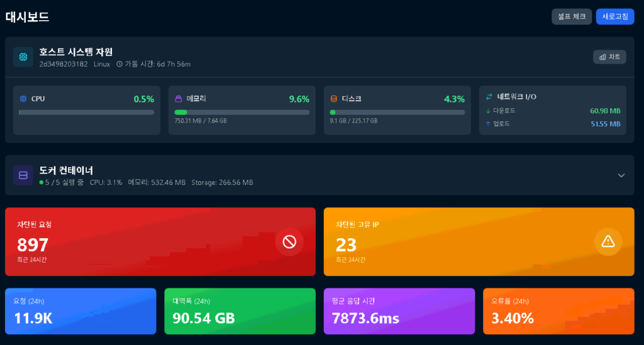Click the download arrow icon by 다운로드
Image resolution: width=644 pixels, height=345 pixels.
[x=488, y=111]
